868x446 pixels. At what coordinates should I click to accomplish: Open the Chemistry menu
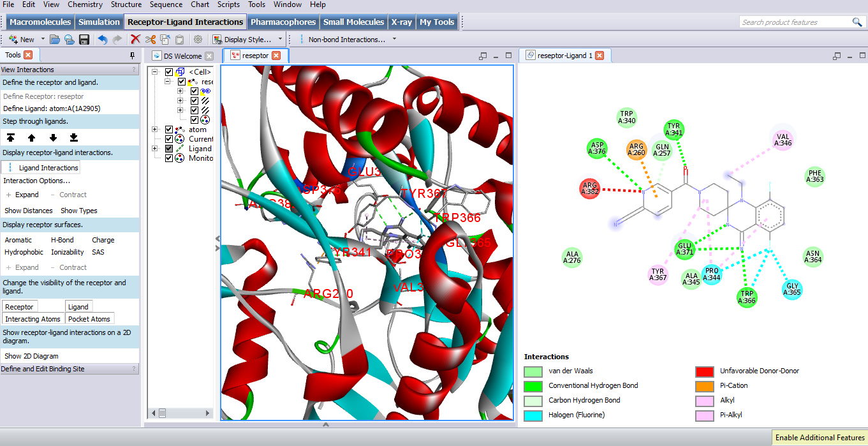click(85, 4)
